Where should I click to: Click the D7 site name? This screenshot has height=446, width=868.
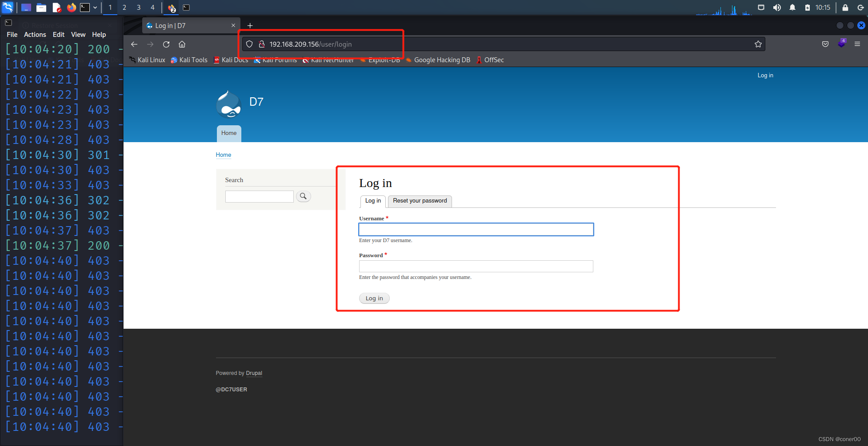(256, 102)
